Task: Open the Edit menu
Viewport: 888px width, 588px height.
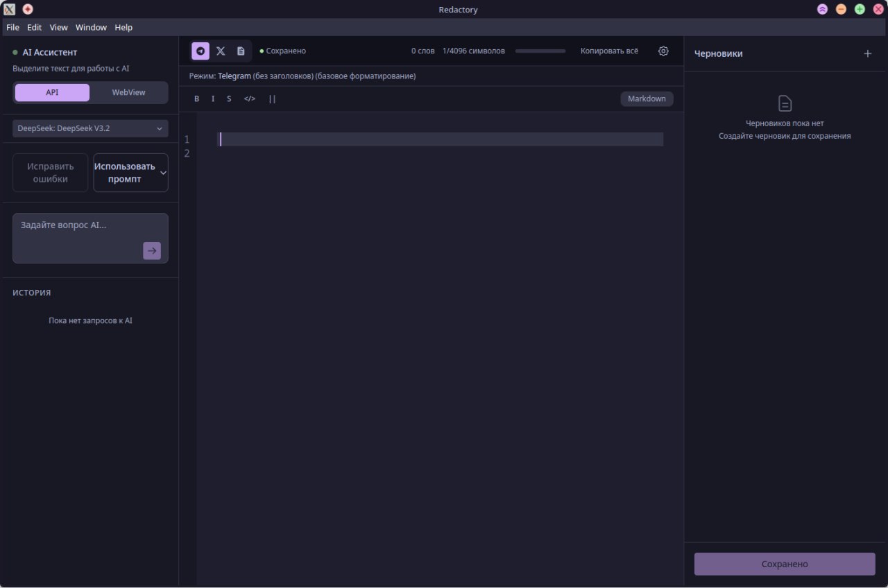Action: [35, 27]
